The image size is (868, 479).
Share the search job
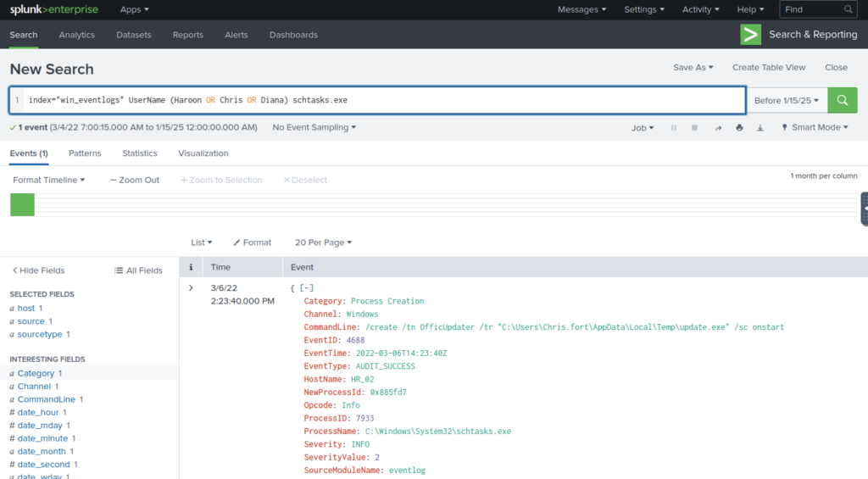point(718,127)
